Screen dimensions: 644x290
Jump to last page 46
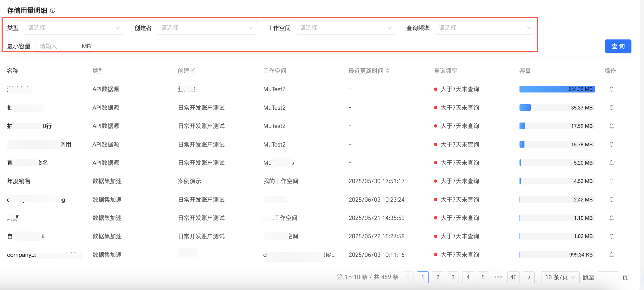[513, 277]
